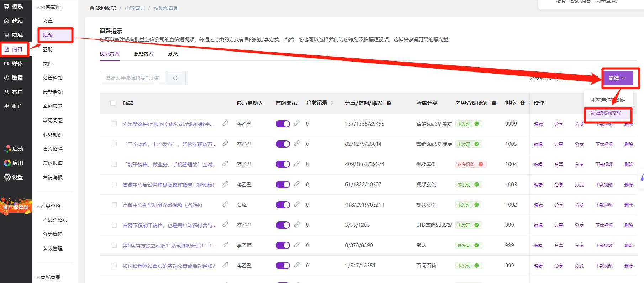Switch to the 视频内容 tab
Viewport: 644px width, 283px height.
pos(110,54)
